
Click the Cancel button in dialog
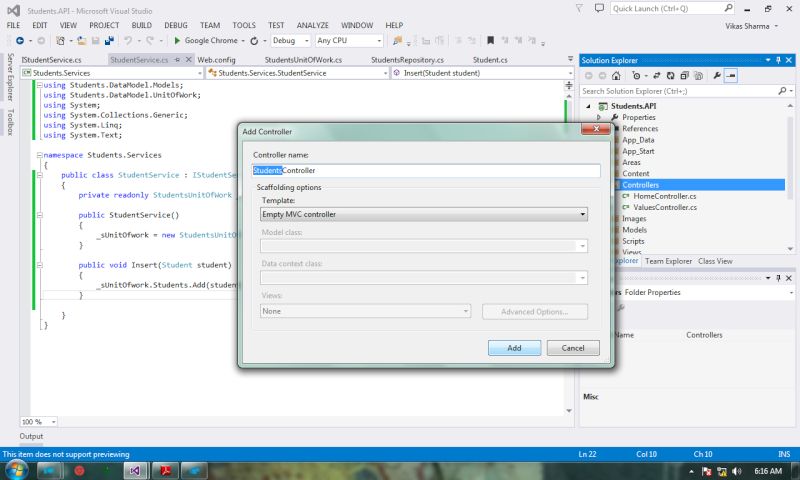pos(573,348)
